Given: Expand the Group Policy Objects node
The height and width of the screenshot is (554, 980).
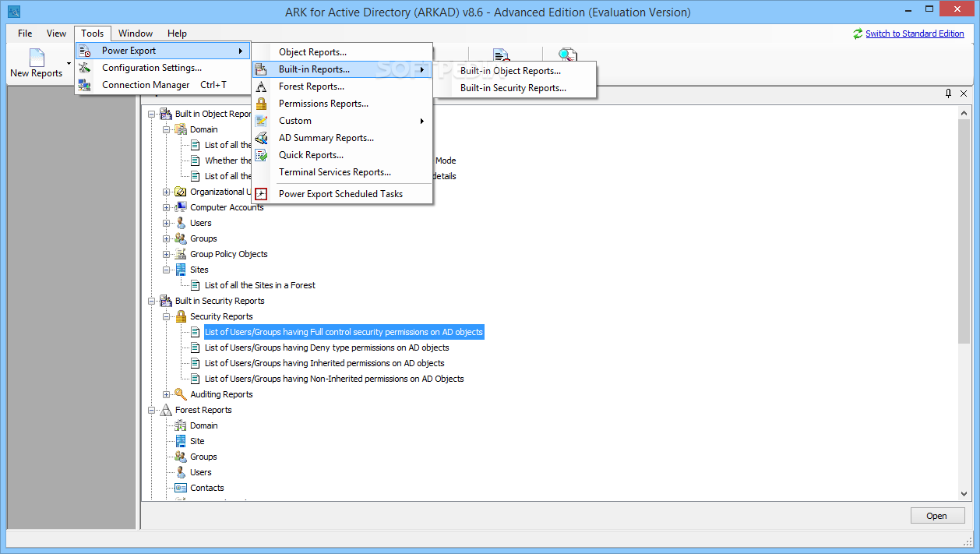Looking at the screenshot, I should pos(167,254).
